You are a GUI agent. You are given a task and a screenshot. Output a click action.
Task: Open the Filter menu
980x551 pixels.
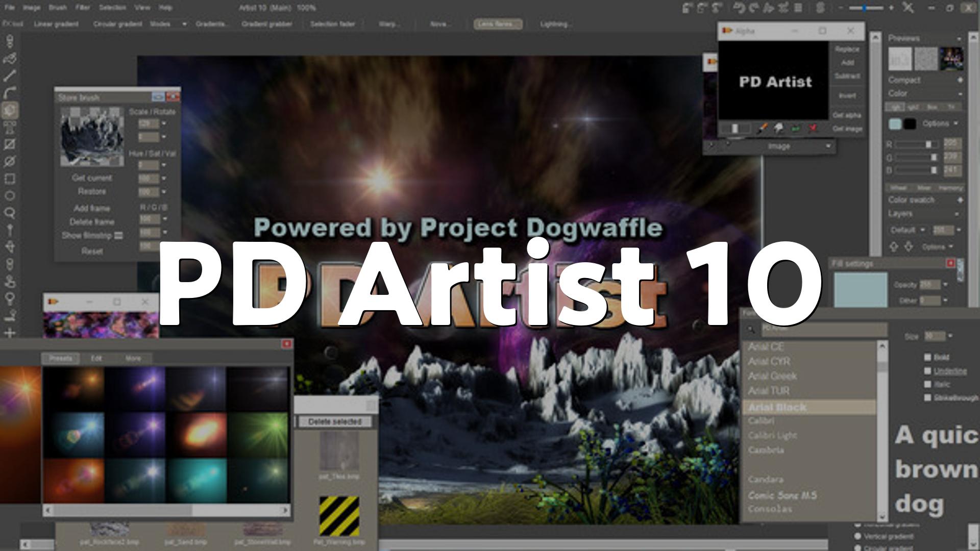[83, 8]
